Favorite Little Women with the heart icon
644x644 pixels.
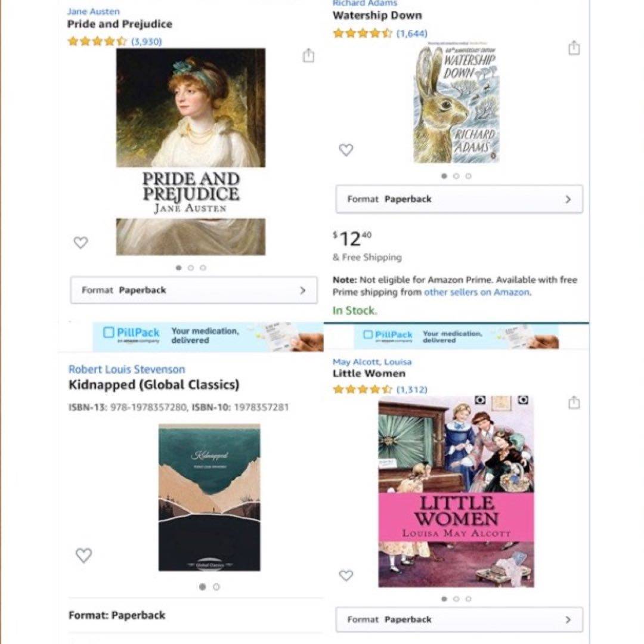pyautogui.click(x=346, y=575)
